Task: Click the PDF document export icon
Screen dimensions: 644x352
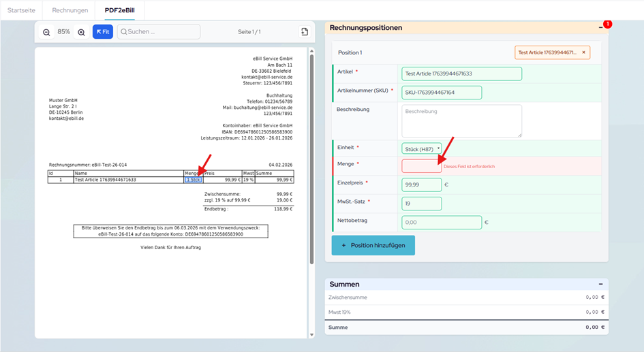Action: [305, 32]
